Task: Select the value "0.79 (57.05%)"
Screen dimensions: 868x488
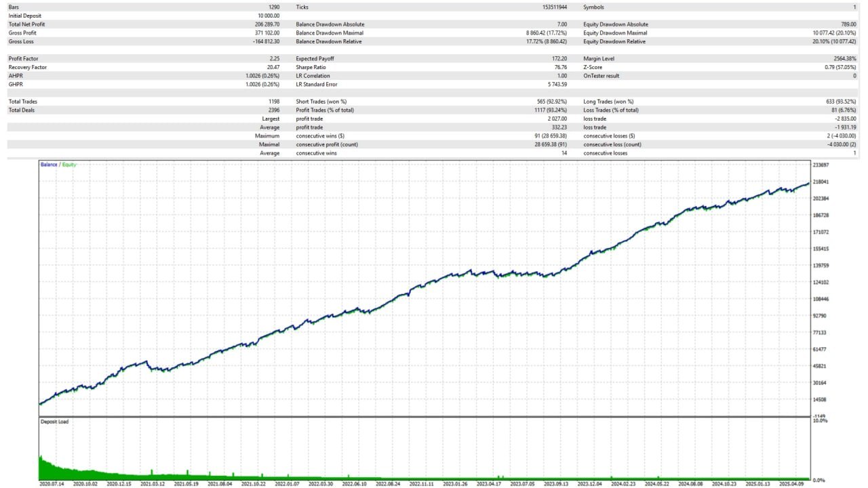Action: tap(840, 68)
